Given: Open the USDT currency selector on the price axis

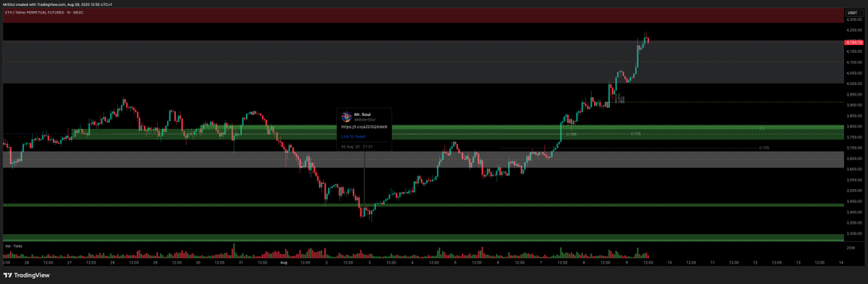Looking at the screenshot, I should click(852, 12).
